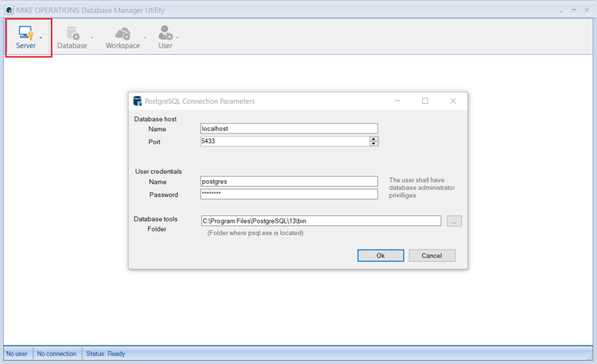Click the User credentials label
This screenshot has width=597, height=364.
pos(158,172)
